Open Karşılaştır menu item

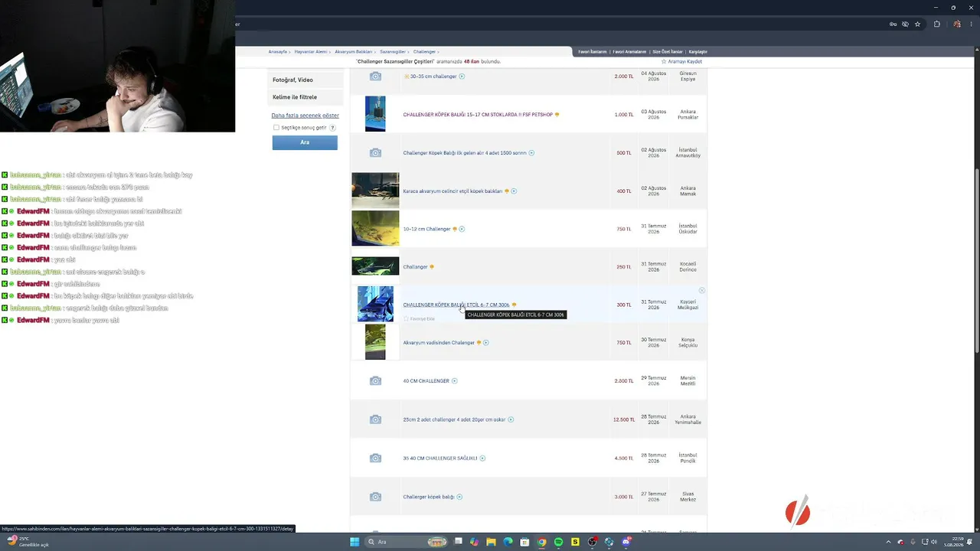click(697, 52)
